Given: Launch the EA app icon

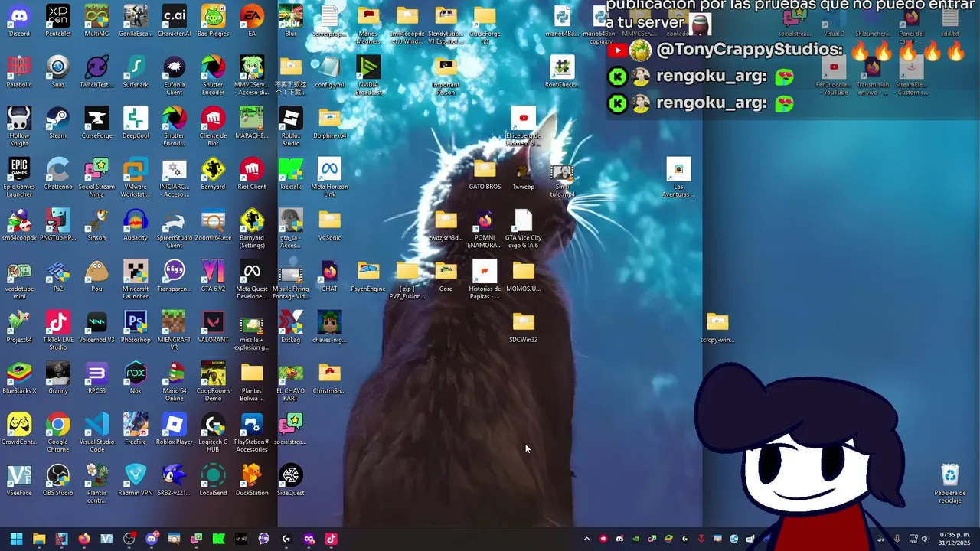Looking at the screenshot, I should (252, 21).
